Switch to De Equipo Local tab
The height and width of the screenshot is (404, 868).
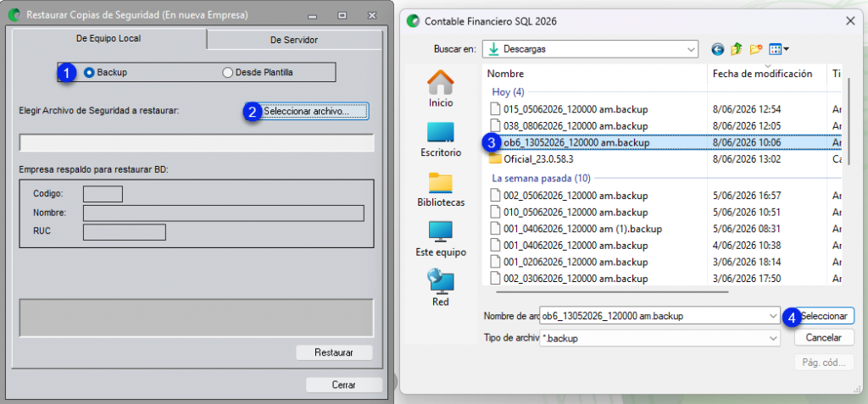click(108, 39)
